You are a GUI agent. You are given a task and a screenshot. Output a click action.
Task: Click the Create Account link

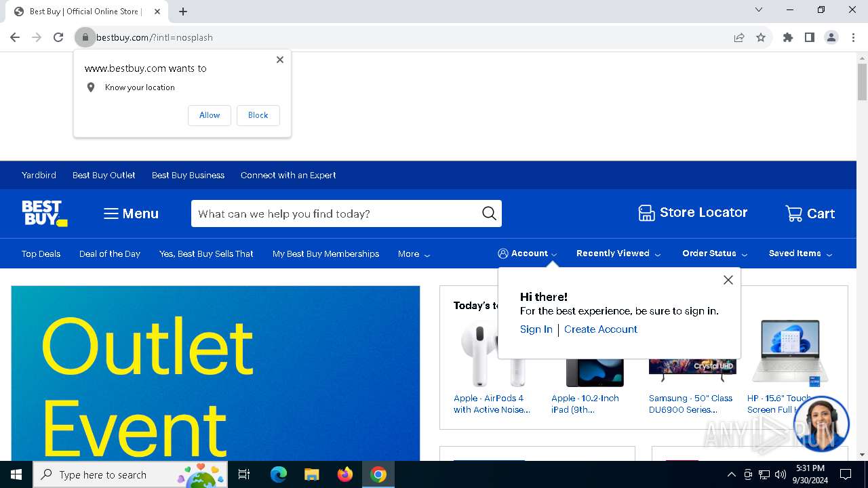pos(601,329)
